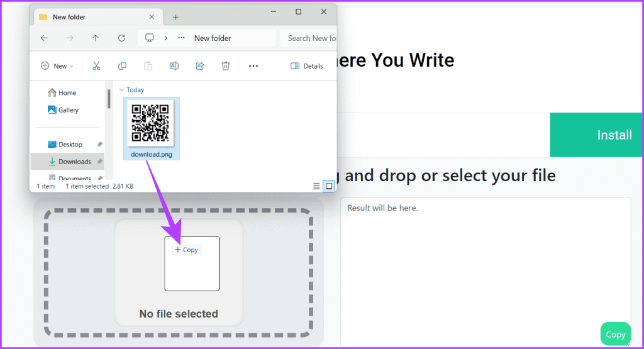
Task: Click the Search New folder field
Action: click(307, 38)
